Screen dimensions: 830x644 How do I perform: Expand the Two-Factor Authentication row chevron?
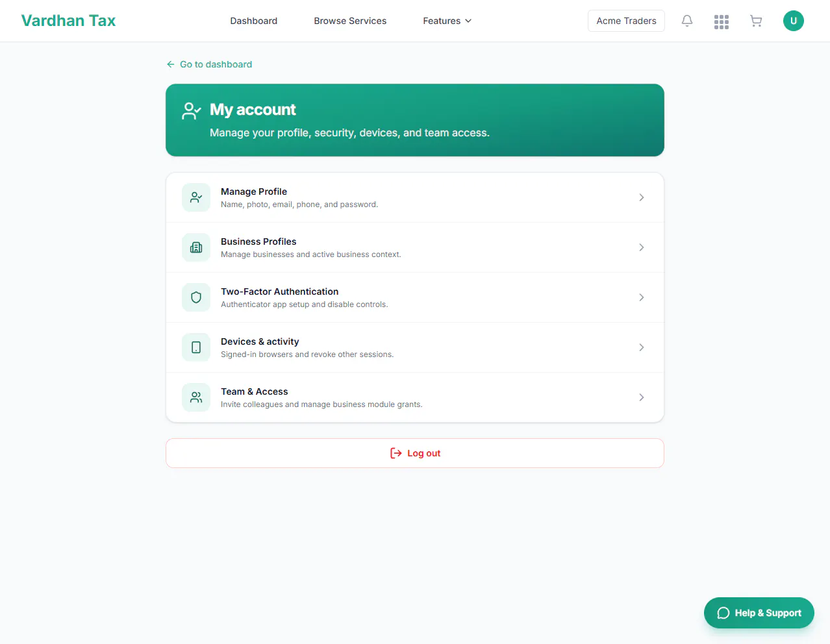coord(642,297)
